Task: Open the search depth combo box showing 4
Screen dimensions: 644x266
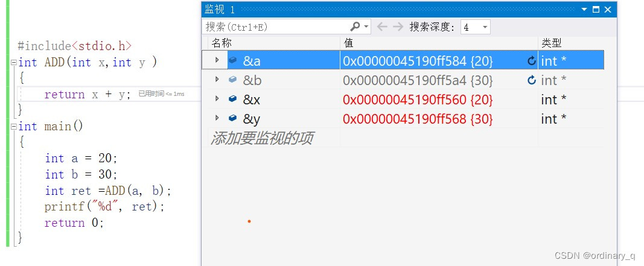Action: [476, 27]
